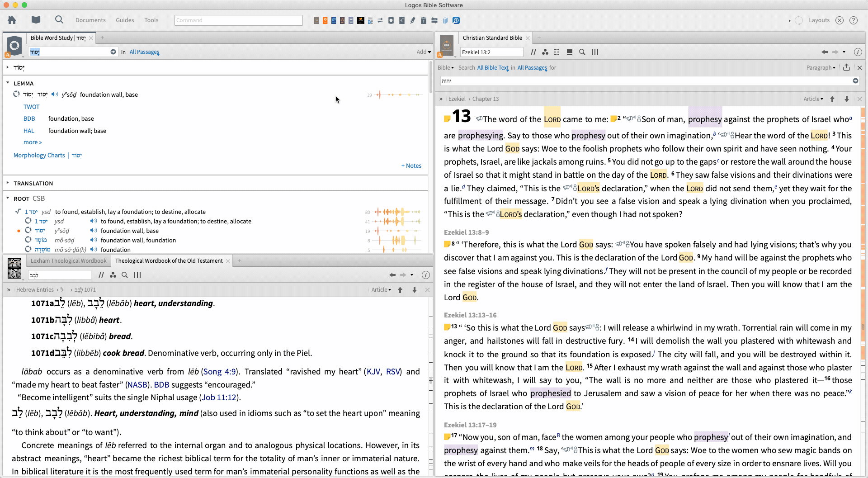The width and height of the screenshot is (868, 478).
Task: Go to the Logos Home page
Action: click(12, 20)
